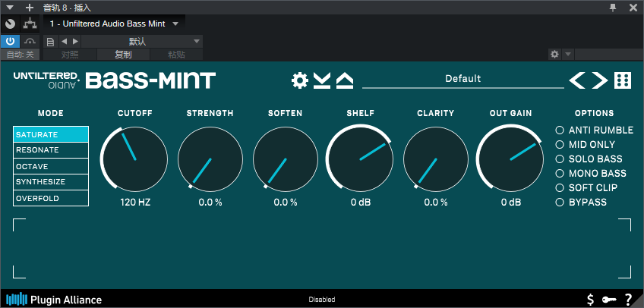This screenshot has width=644, height=308.
Task: Open the plugin selector dropdown arrow
Action: click(175, 24)
